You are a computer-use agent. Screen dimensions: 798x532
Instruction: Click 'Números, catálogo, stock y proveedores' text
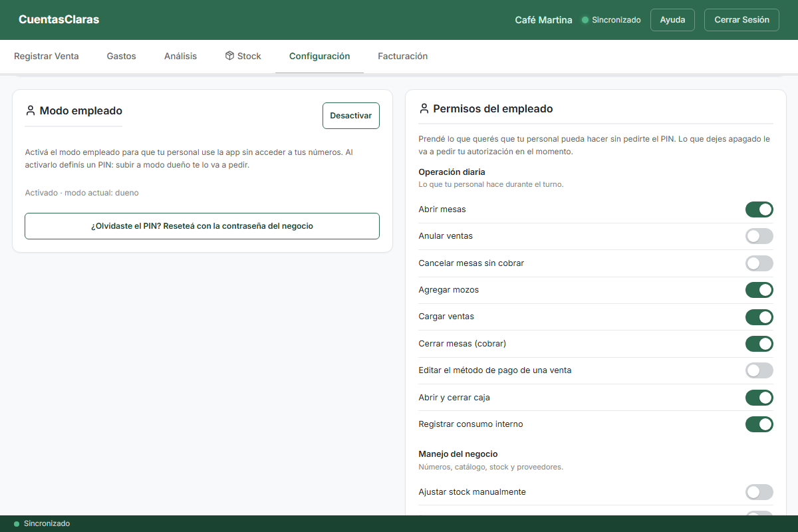click(491, 467)
